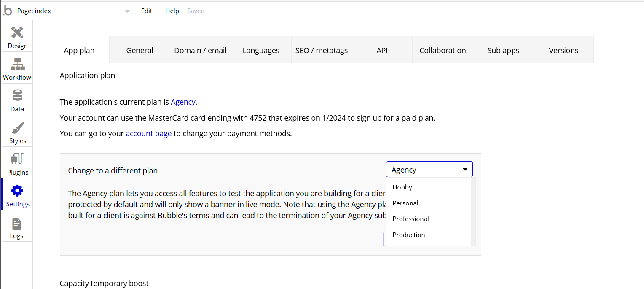Click the Bubble logo icon
The width and height of the screenshot is (644, 289).
7,11
